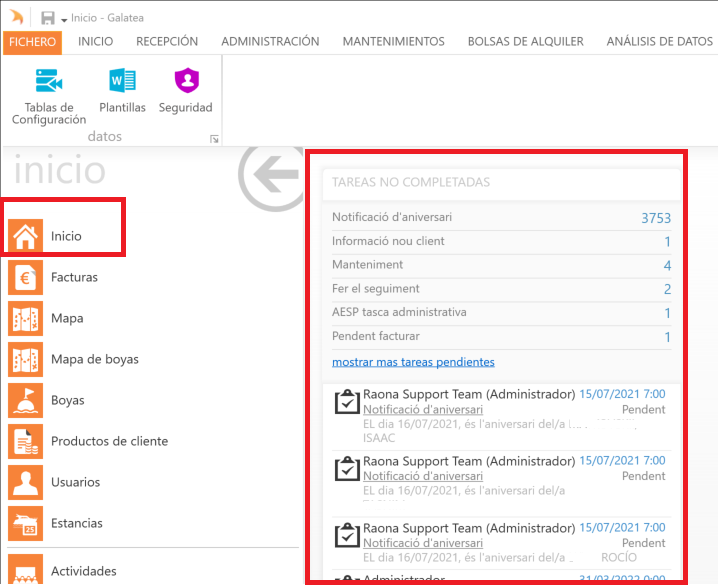Open Estancias calendar icon
The image size is (718, 586).
pyautogui.click(x=25, y=523)
